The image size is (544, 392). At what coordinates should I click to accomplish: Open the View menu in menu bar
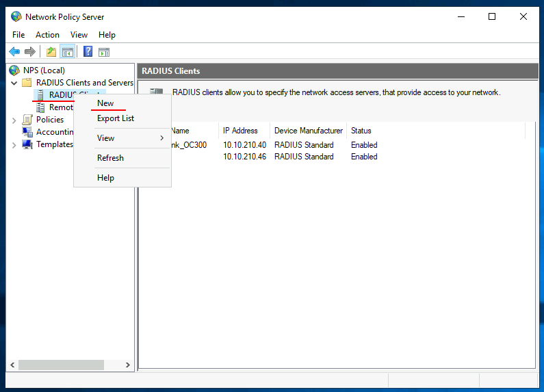click(x=79, y=35)
